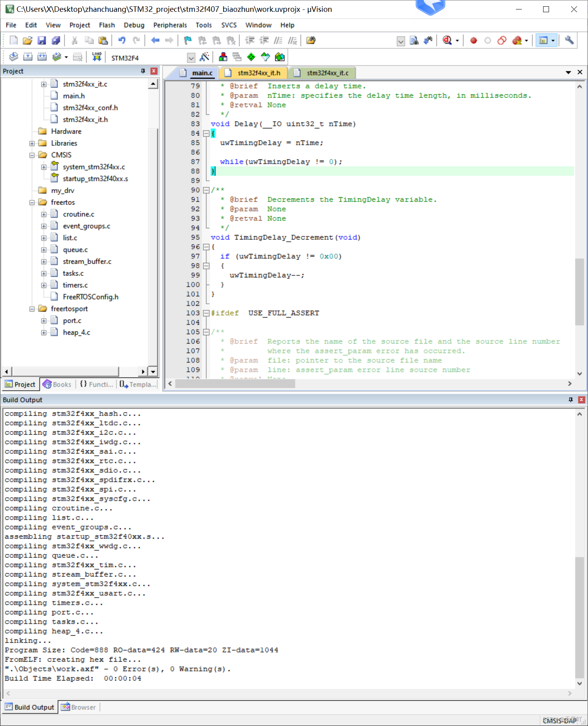
Task: Open the debug dropdown arrow
Action: pyautogui.click(x=457, y=41)
